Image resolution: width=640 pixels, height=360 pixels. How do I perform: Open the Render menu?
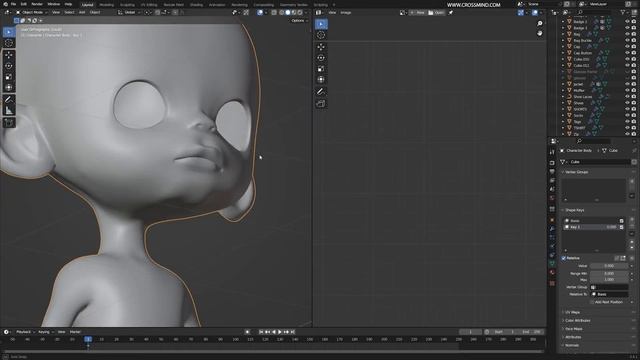click(37, 4)
